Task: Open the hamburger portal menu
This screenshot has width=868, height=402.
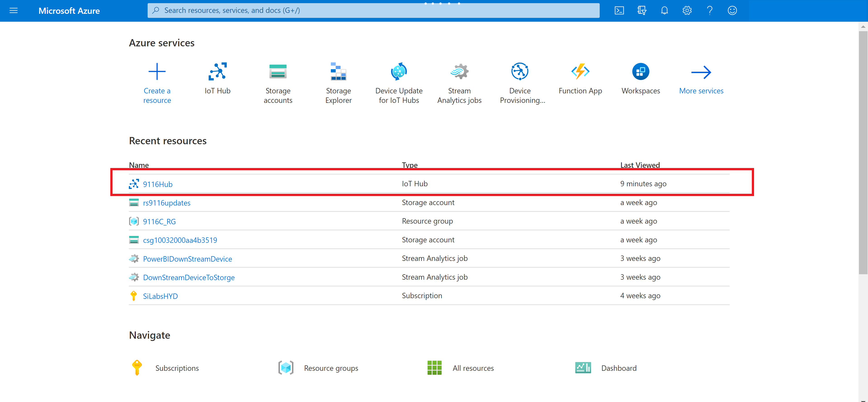Action: tap(14, 10)
